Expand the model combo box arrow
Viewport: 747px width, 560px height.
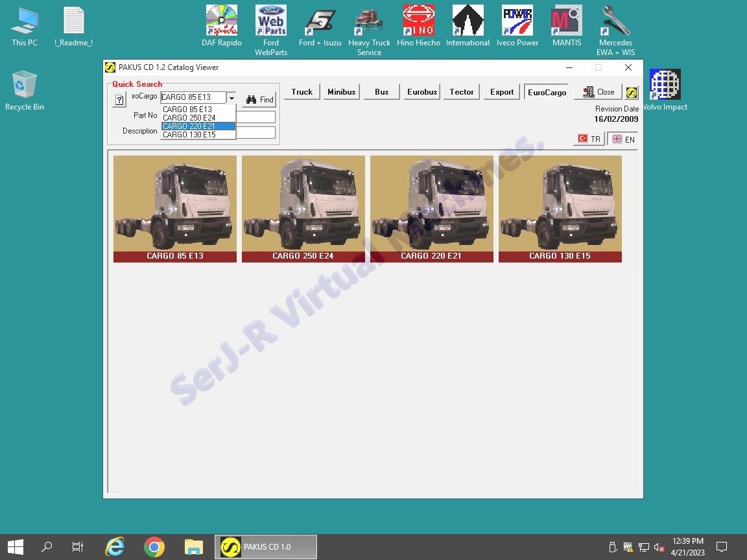tap(231, 98)
